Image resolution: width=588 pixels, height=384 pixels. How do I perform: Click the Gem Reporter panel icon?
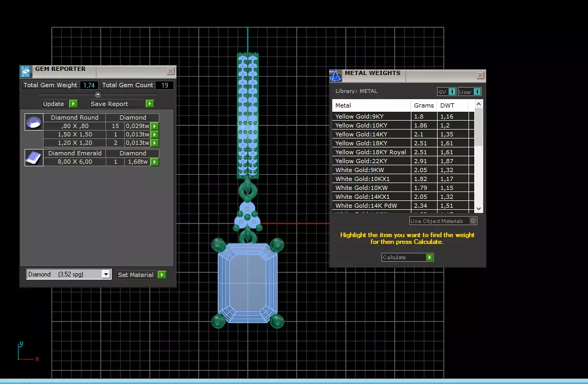26,71
